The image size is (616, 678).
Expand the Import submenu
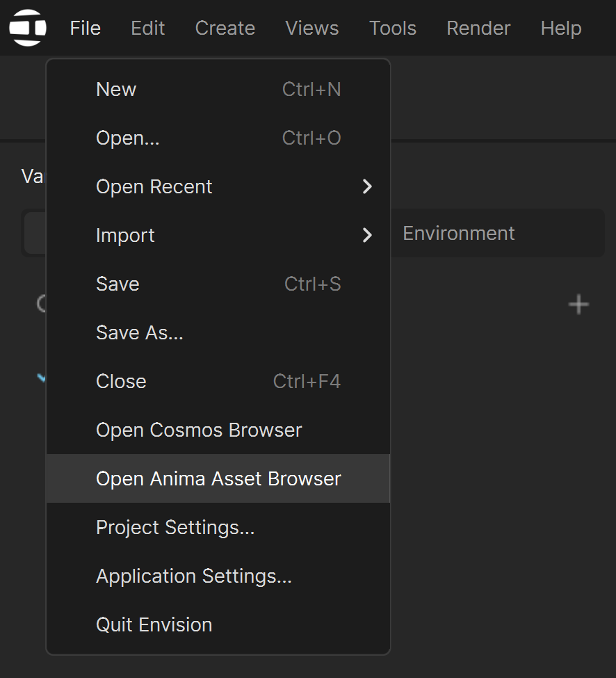coord(218,235)
